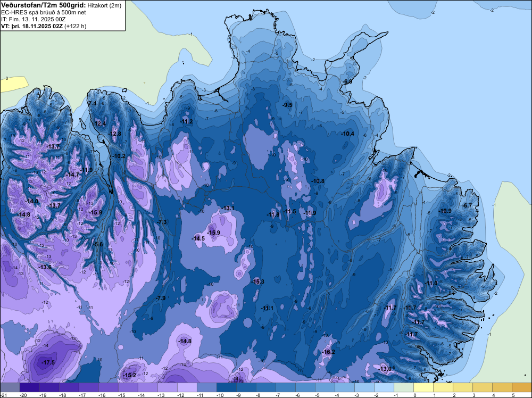The height and width of the screenshot is (398, 532).
Task: Click the -7.4 temperature value
Action: pos(92,103)
